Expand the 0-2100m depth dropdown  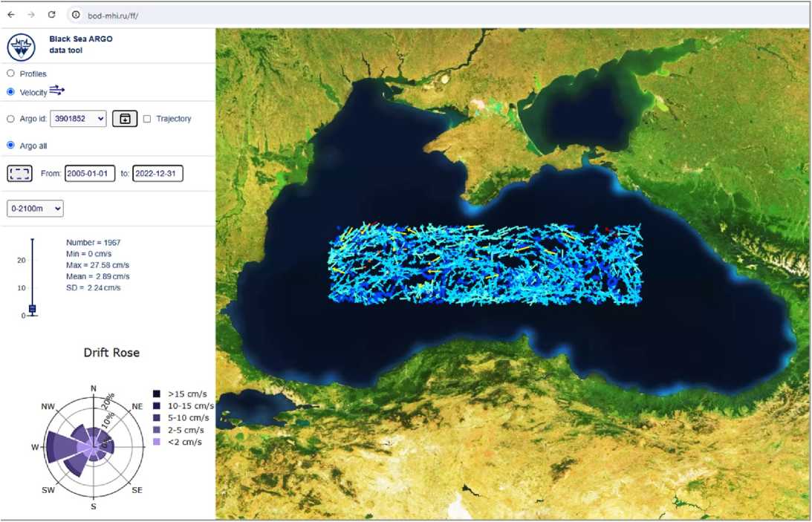click(x=35, y=209)
